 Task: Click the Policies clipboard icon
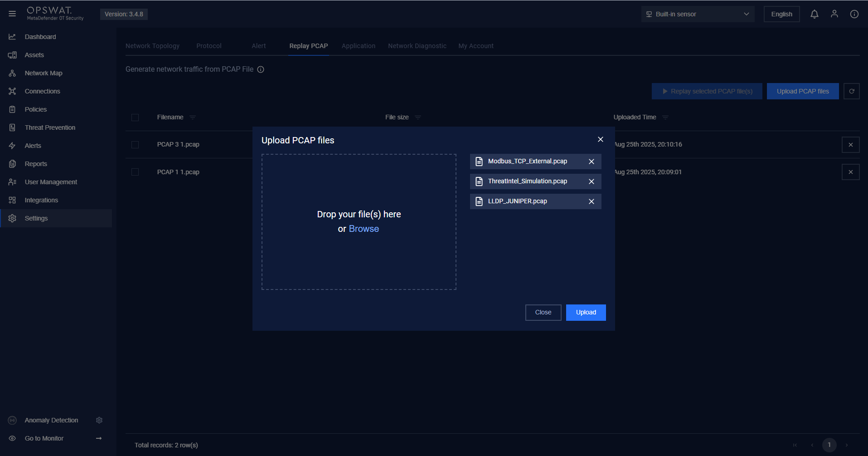coord(12,109)
